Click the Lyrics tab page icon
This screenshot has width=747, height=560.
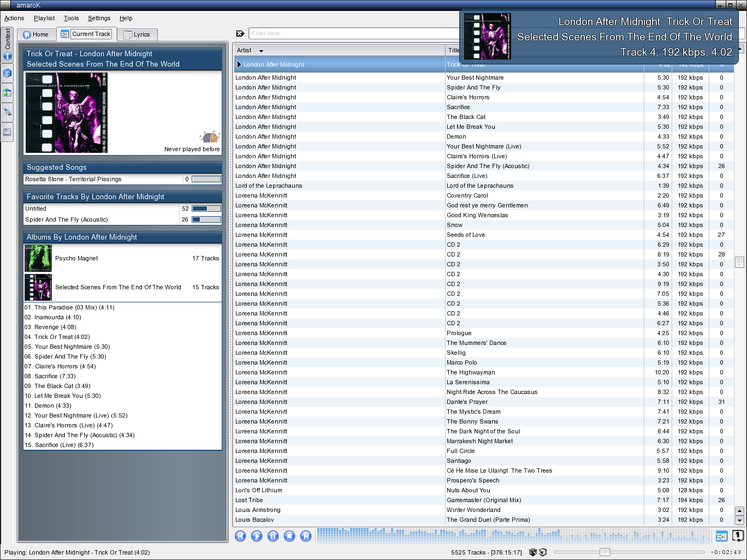(x=128, y=35)
